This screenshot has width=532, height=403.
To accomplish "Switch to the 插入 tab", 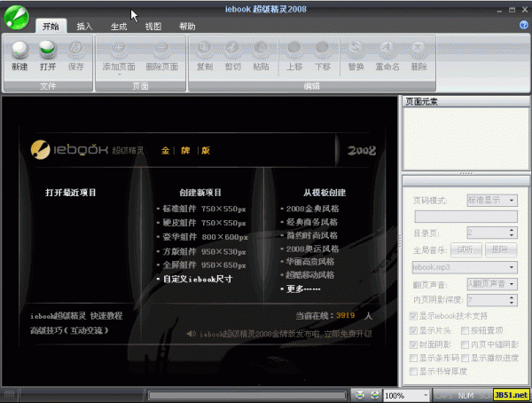I will coord(84,26).
